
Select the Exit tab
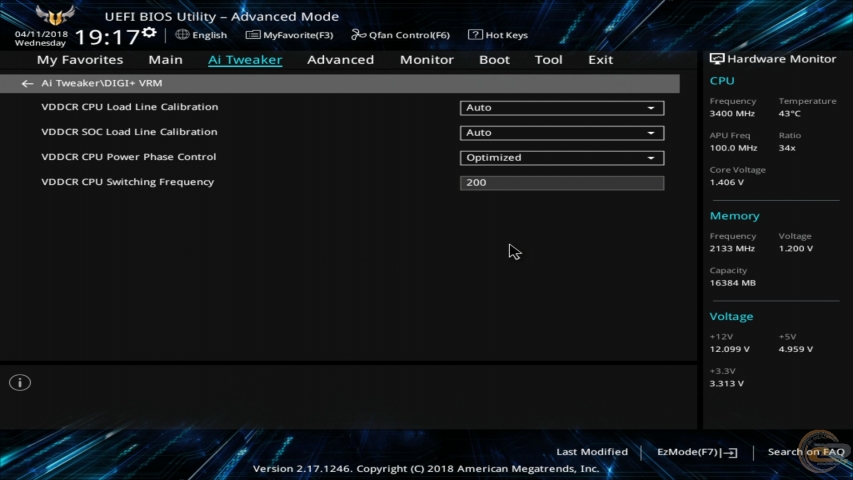(x=601, y=60)
